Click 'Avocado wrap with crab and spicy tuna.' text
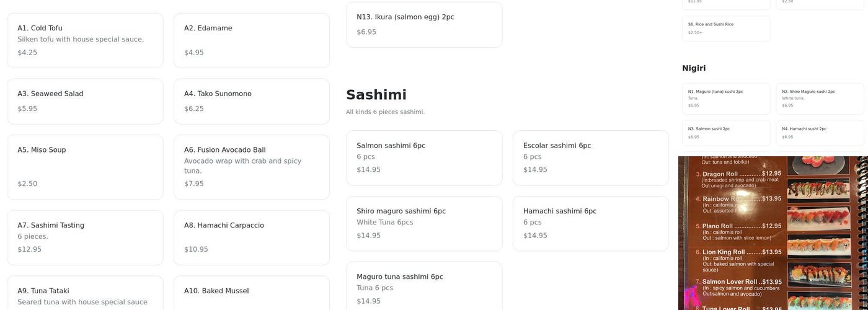 (x=242, y=166)
